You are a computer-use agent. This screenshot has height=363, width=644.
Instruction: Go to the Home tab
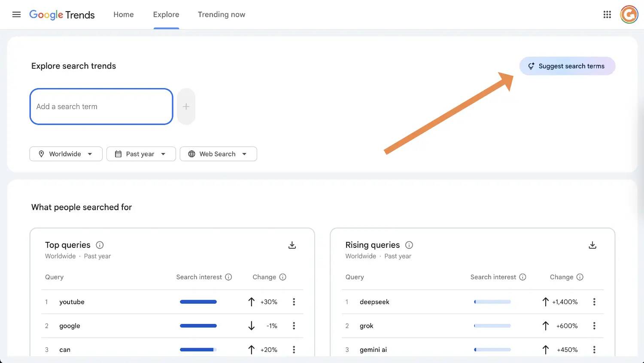[124, 15]
